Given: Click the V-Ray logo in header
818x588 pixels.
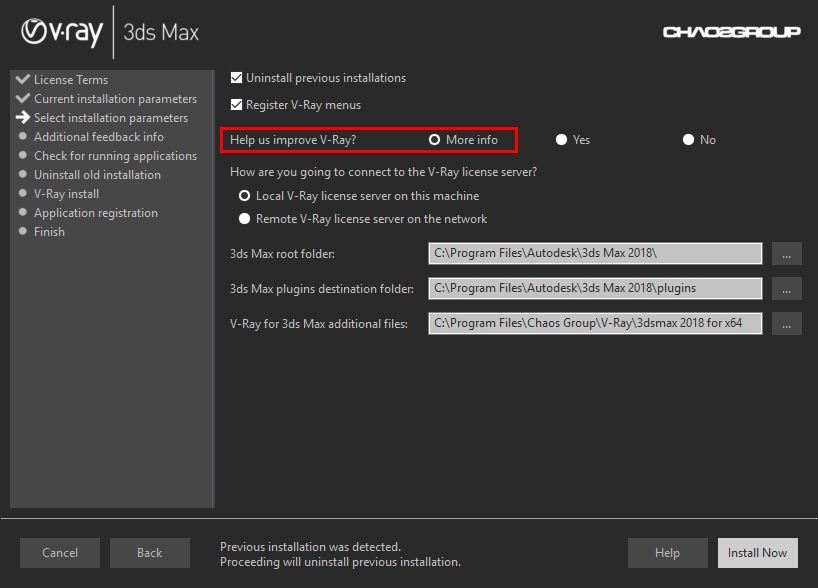Looking at the screenshot, I should pyautogui.click(x=62, y=32).
